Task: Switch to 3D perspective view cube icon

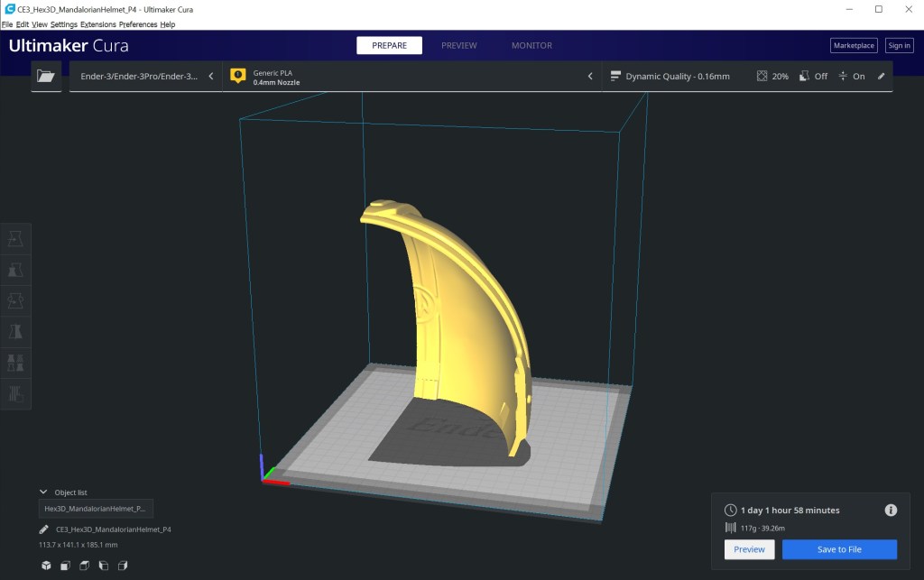Action: pos(46,566)
